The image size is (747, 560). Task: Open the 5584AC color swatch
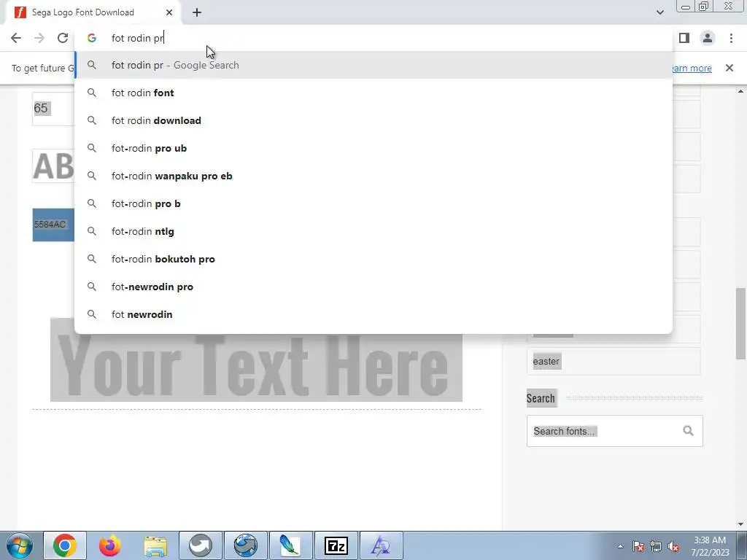point(53,225)
